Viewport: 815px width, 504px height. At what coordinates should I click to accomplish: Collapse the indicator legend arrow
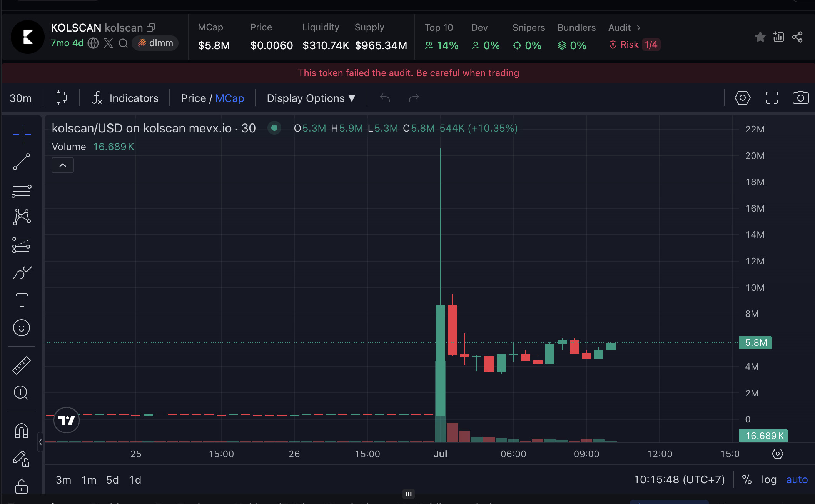[x=63, y=165]
